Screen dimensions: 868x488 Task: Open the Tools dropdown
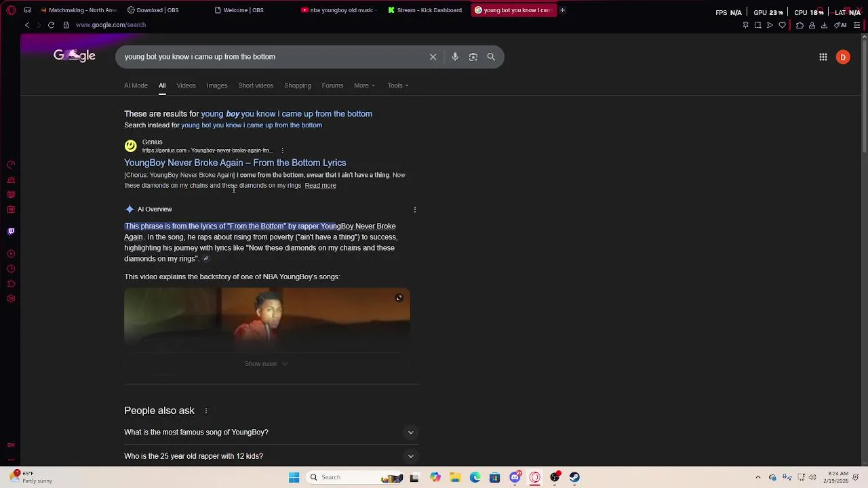click(x=398, y=85)
